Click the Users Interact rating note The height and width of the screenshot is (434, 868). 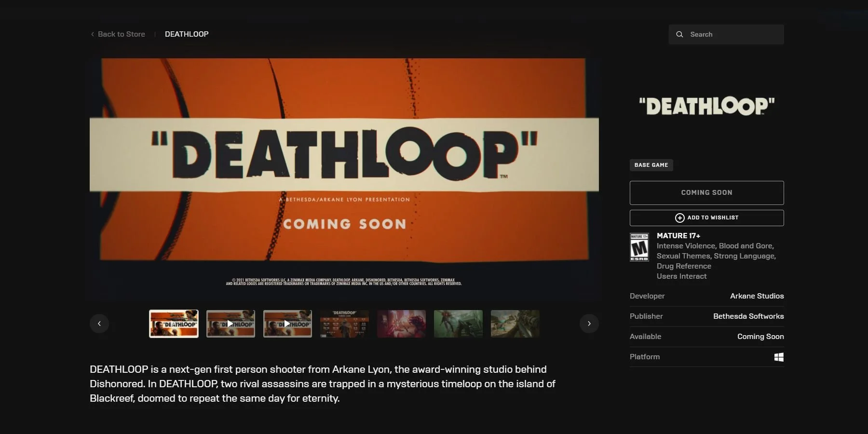(681, 276)
